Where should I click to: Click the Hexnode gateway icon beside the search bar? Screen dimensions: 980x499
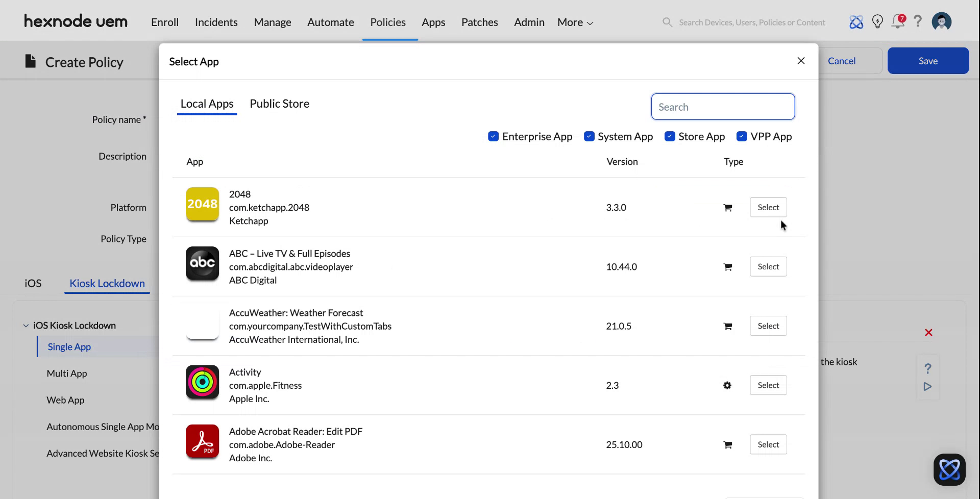[x=856, y=21]
